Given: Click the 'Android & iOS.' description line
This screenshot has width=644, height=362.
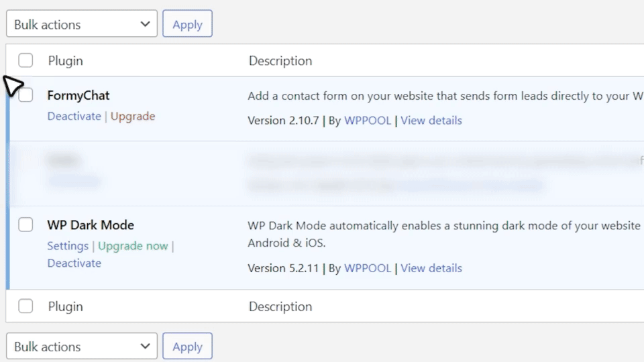Looking at the screenshot, I should point(286,243).
